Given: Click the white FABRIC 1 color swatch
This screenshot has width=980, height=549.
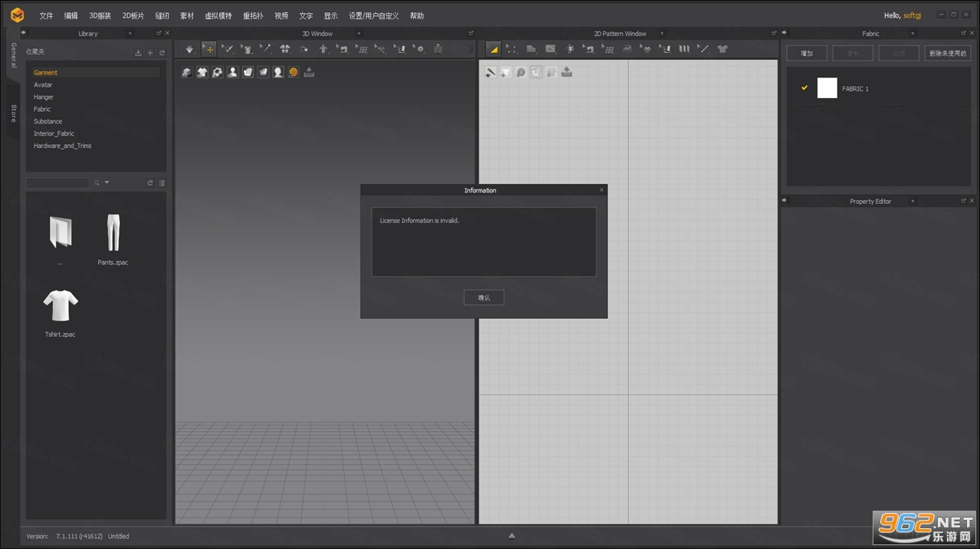Looking at the screenshot, I should click(x=827, y=88).
